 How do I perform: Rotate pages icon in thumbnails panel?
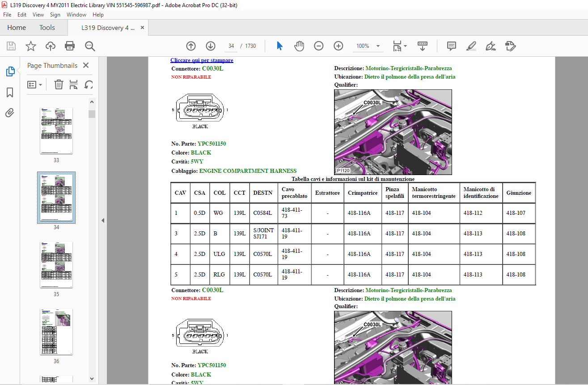(x=89, y=84)
